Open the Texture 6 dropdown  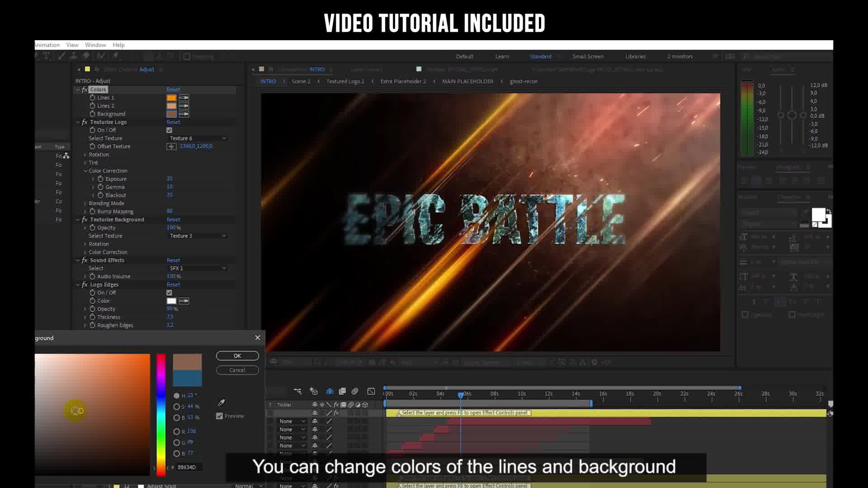click(x=197, y=138)
